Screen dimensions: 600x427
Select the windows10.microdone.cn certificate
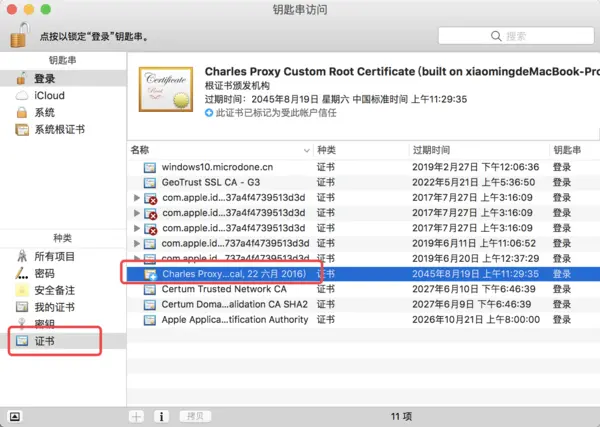[364, 167]
